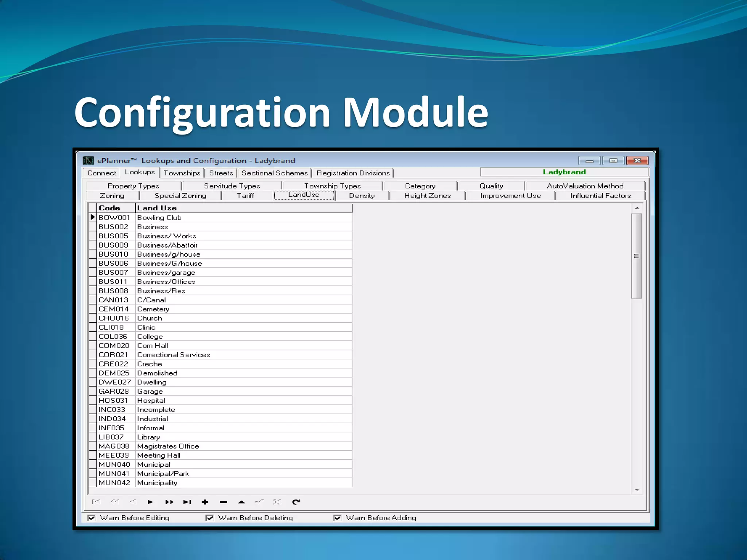Switch to the Townships tab
The width and height of the screenshot is (747, 560).
(x=182, y=173)
